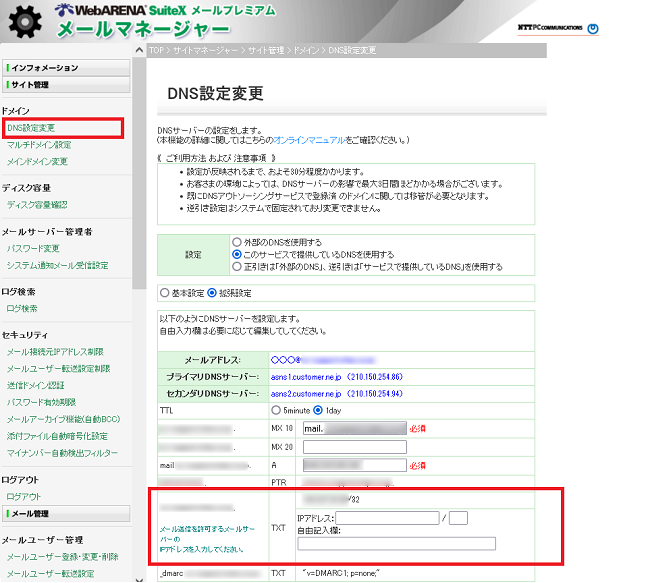
Task: Open マイナンバー自動検出フィルター
Action: click(62, 453)
